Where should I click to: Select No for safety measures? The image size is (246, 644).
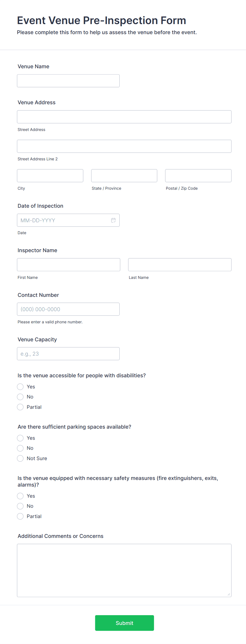point(20,506)
